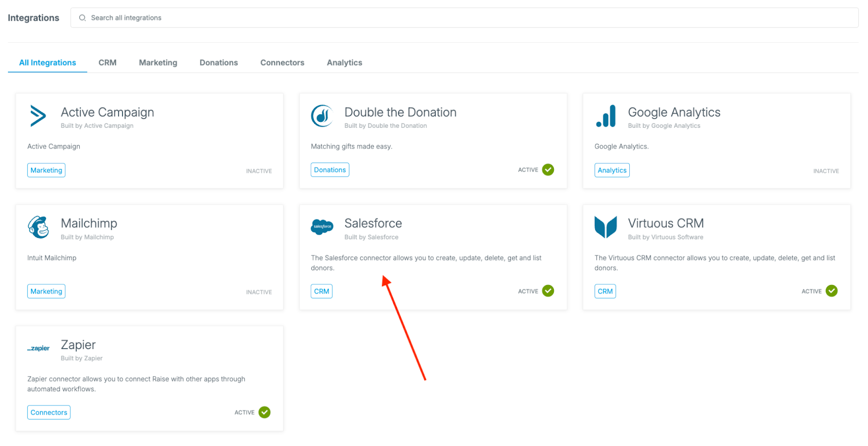
Task: Open the Salesforce card title
Action: (373, 223)
